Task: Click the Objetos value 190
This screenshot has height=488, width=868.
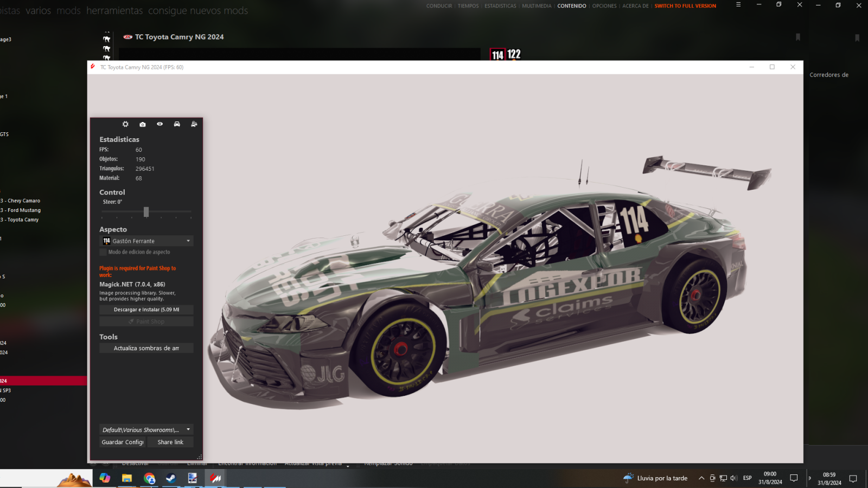Action: click(141, 159)
